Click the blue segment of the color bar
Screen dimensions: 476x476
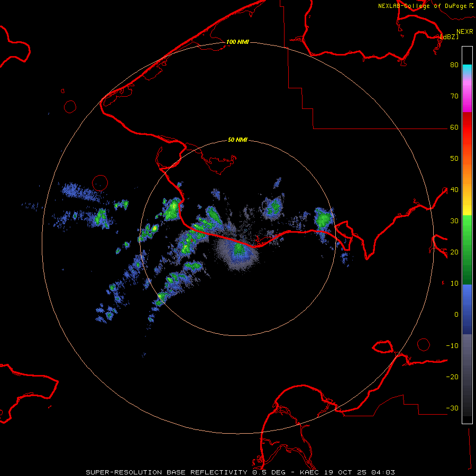467,309
